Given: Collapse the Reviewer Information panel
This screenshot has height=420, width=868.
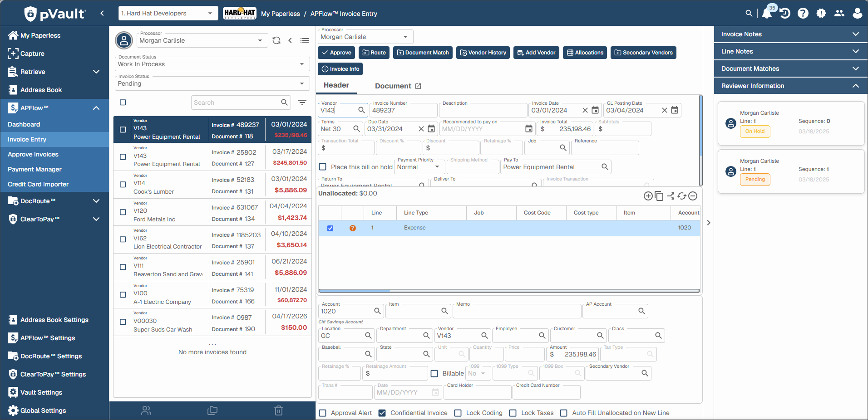Looking at the screenshot, I should 790,86.
